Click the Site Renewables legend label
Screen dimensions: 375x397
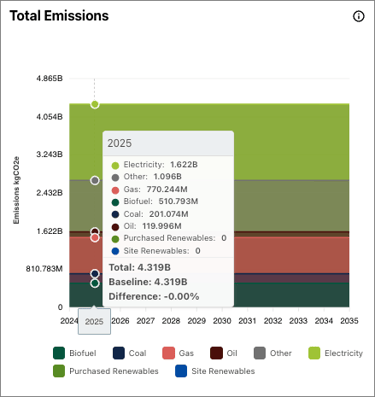pos(223,371)
